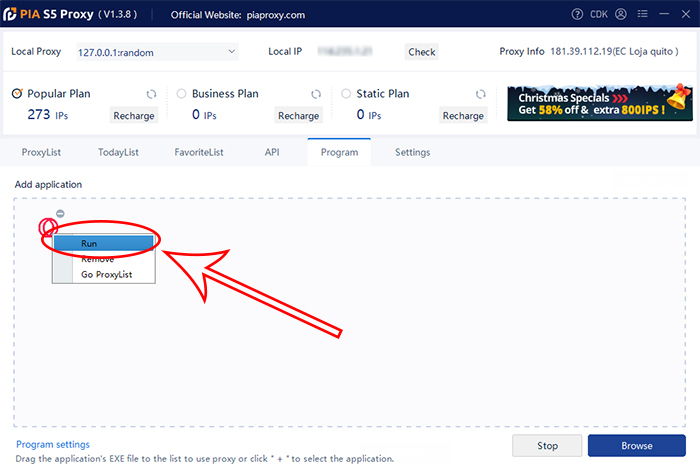The width and height of the screenshot is (700, 468).
Task: Open the Christmas Specials banner
Action: tap(600, 103)
